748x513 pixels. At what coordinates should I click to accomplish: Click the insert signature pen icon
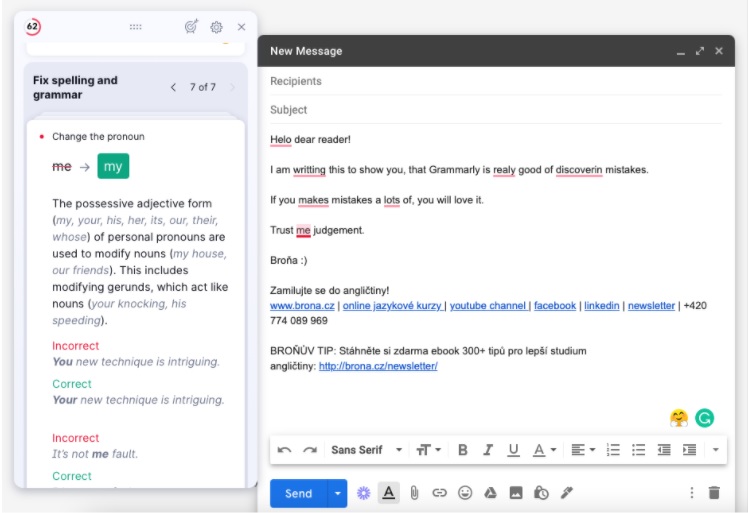[x=566, y=493]
